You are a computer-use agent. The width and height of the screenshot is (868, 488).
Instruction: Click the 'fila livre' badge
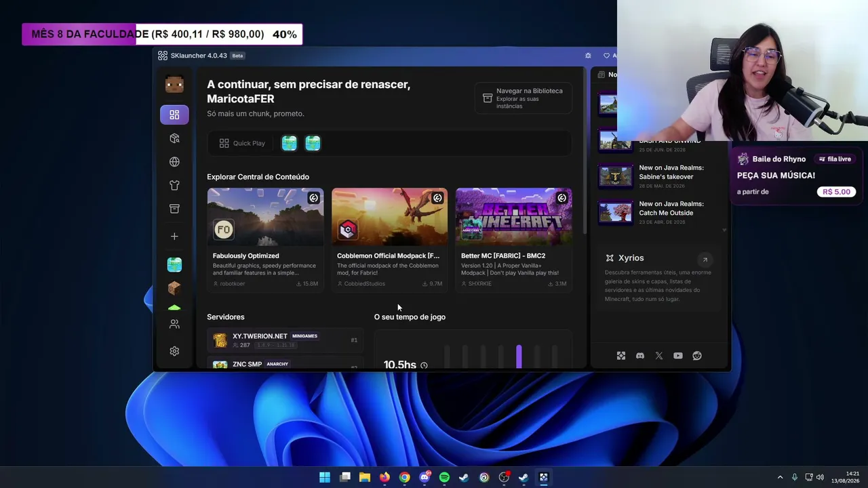(835, 159)
